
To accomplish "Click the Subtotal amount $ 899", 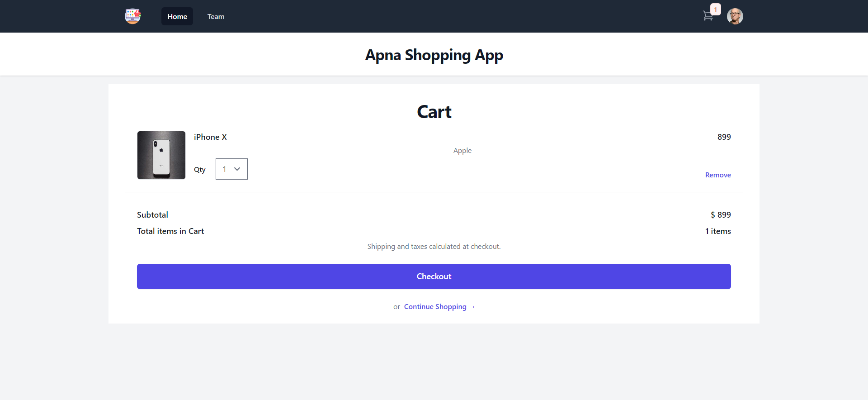I will coord(721,215).
